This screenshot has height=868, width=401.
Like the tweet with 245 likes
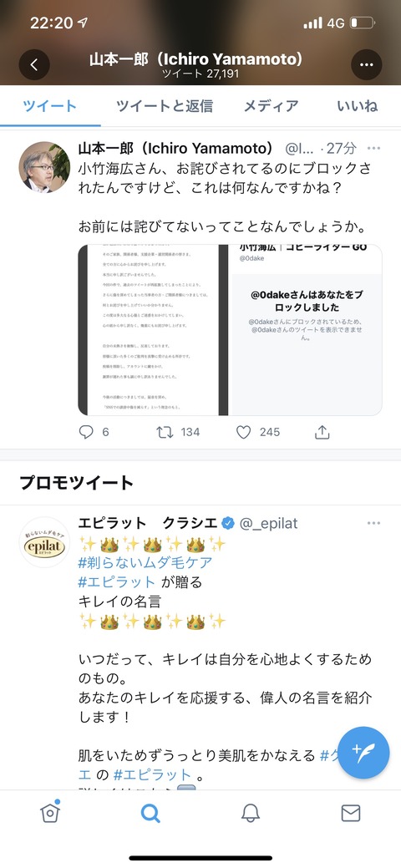tap(244, 432)
